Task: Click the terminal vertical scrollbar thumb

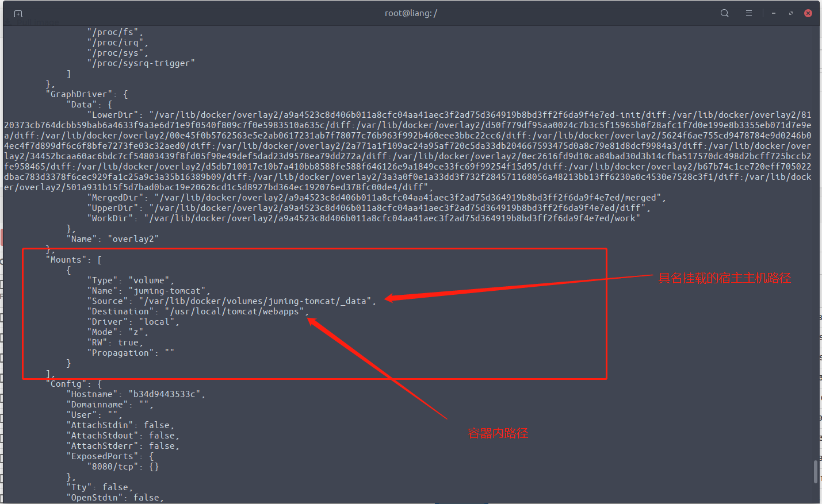Action: tap(815, 471)
